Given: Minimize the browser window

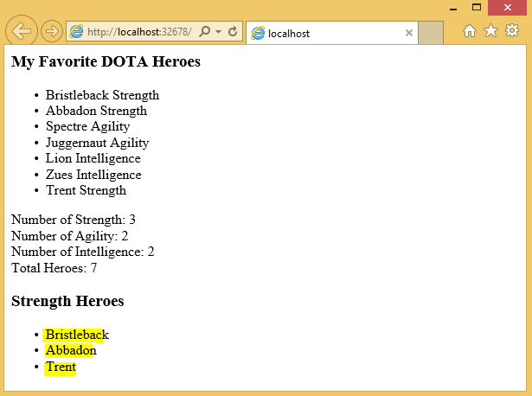Looking at the screenshot, I should (x=453, y=8).
